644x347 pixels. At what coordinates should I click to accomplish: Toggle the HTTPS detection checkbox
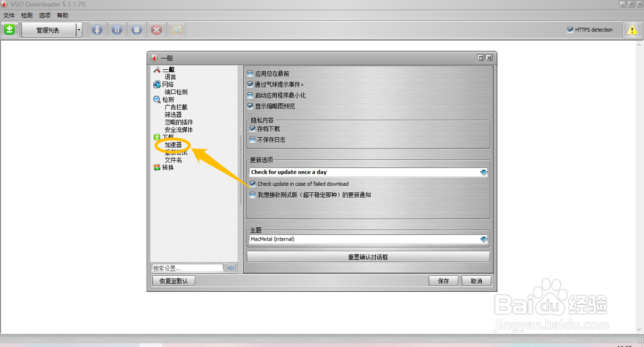[570, 30]
